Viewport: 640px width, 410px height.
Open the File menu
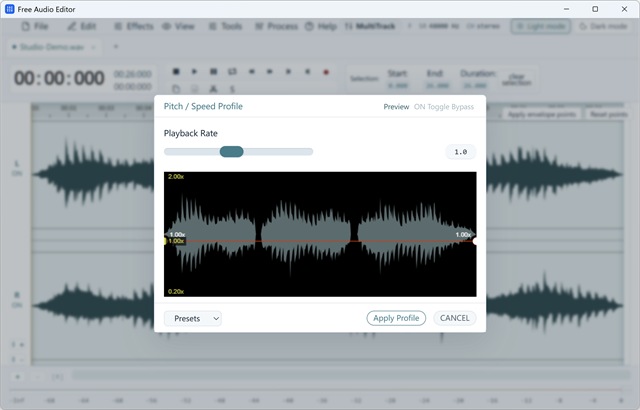pos(35,27)
